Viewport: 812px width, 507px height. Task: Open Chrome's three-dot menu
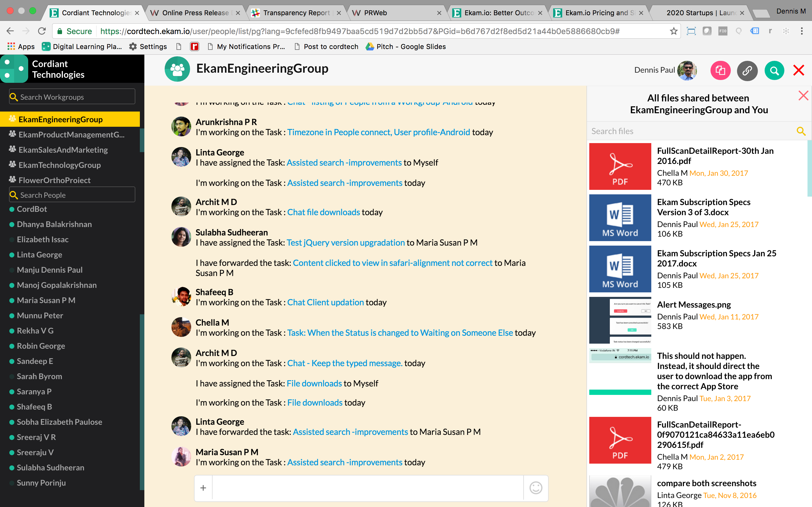pyautogui.click(x=802, y=31)
